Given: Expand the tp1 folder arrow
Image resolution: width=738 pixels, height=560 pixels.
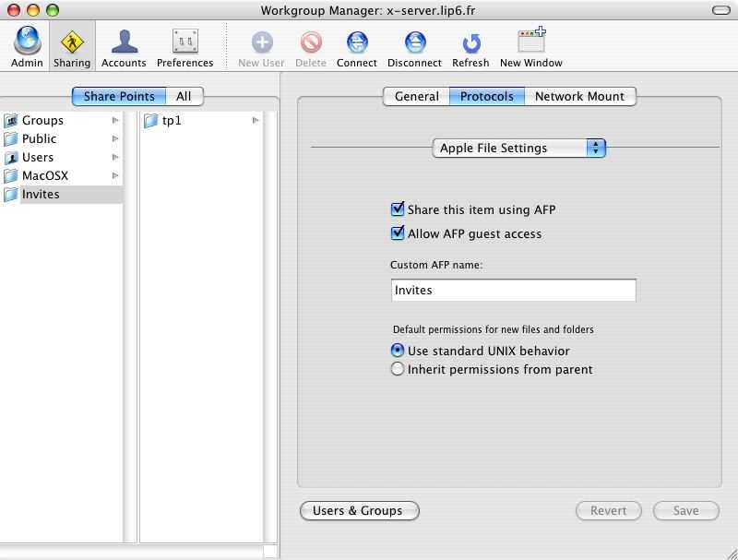Looking at the screenshot, I should click(256, 120).
